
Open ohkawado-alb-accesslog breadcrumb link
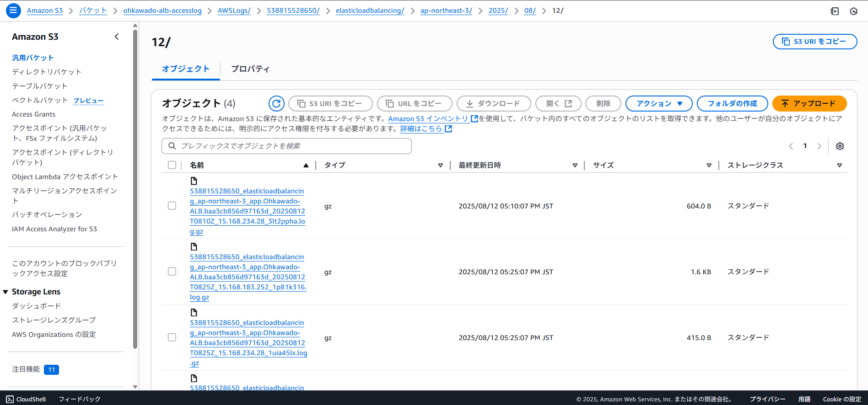162,11
